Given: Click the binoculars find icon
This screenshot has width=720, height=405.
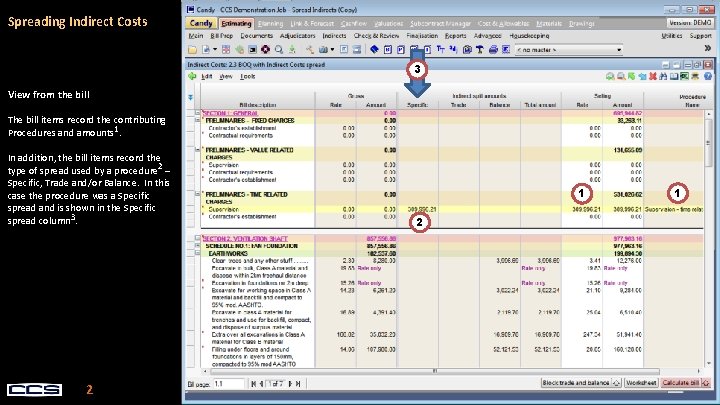Looking at the screenshot, I should pos(663,76).
